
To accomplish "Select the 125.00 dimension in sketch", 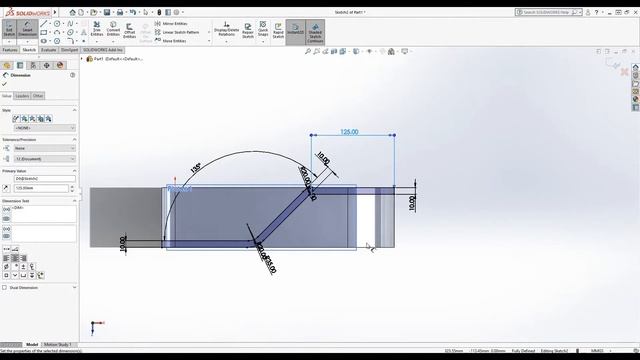I will [x=349, y=132].
